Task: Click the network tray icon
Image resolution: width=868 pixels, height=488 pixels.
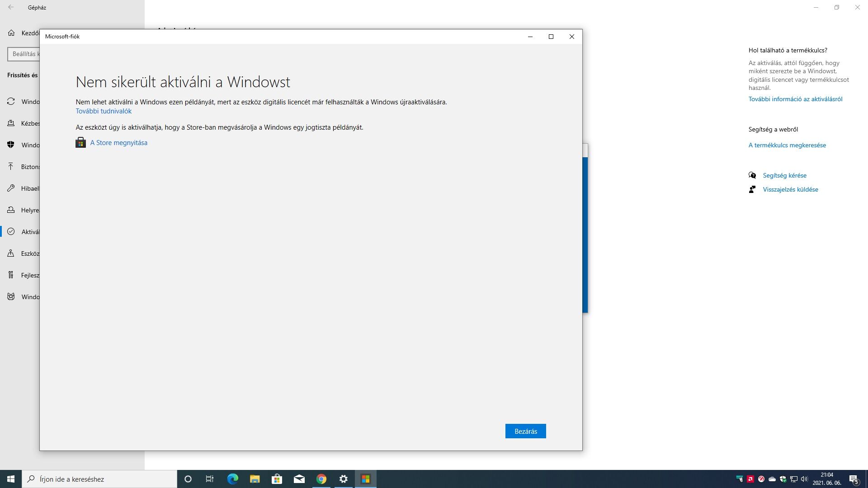Action: pos(794,479)
